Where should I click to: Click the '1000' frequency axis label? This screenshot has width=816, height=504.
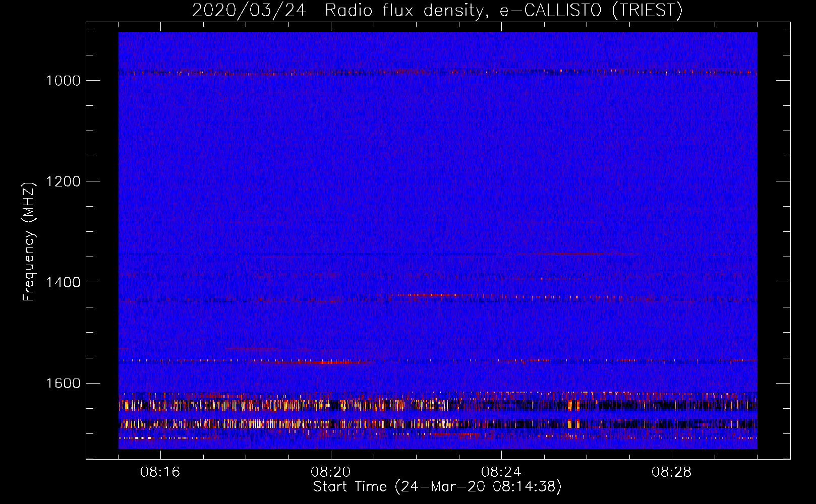[x=63, y=81]
